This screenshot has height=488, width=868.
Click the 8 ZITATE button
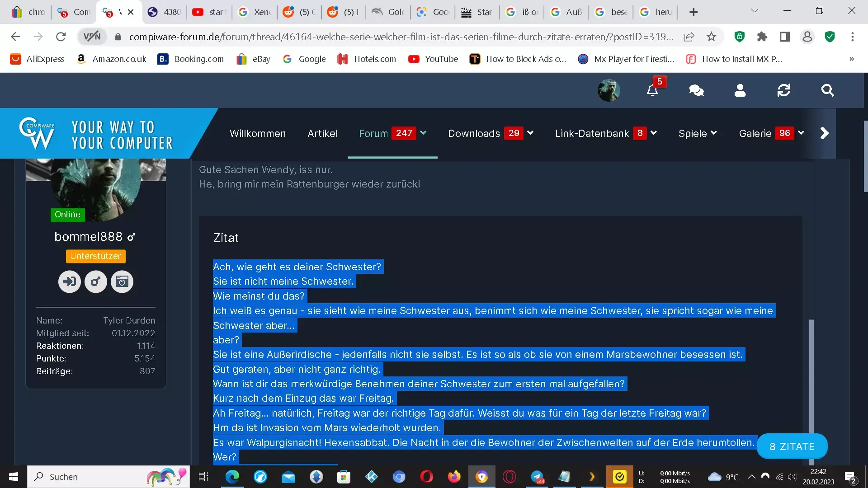pyautogui.click(x=792, y=446)
